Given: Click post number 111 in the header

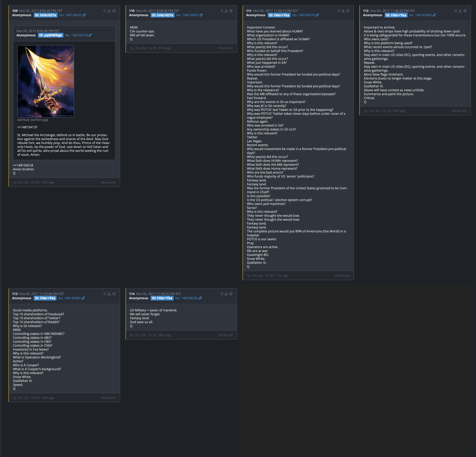Looking at the screenshot, I should (x=249, y=11).
